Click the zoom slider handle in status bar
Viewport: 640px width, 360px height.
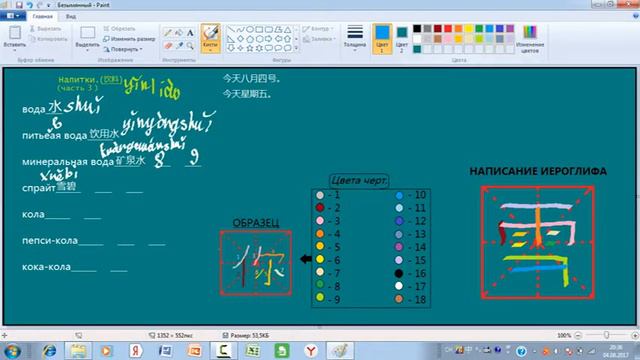pos(607,336)
